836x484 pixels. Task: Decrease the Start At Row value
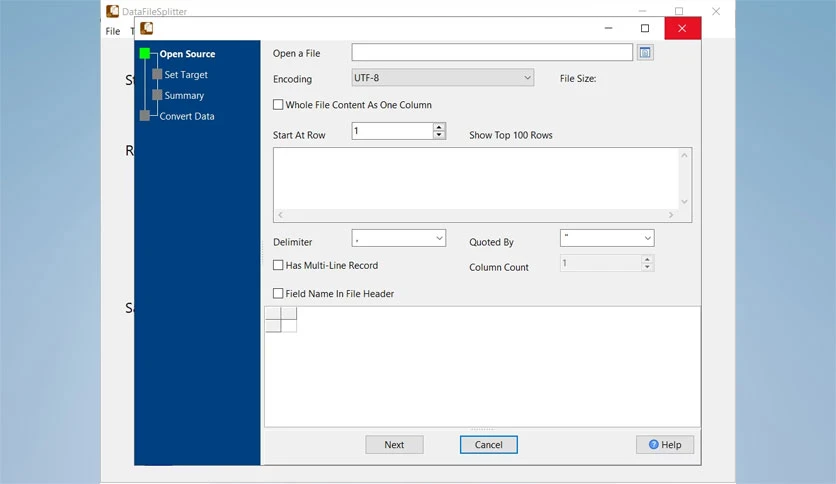[439, 135]
